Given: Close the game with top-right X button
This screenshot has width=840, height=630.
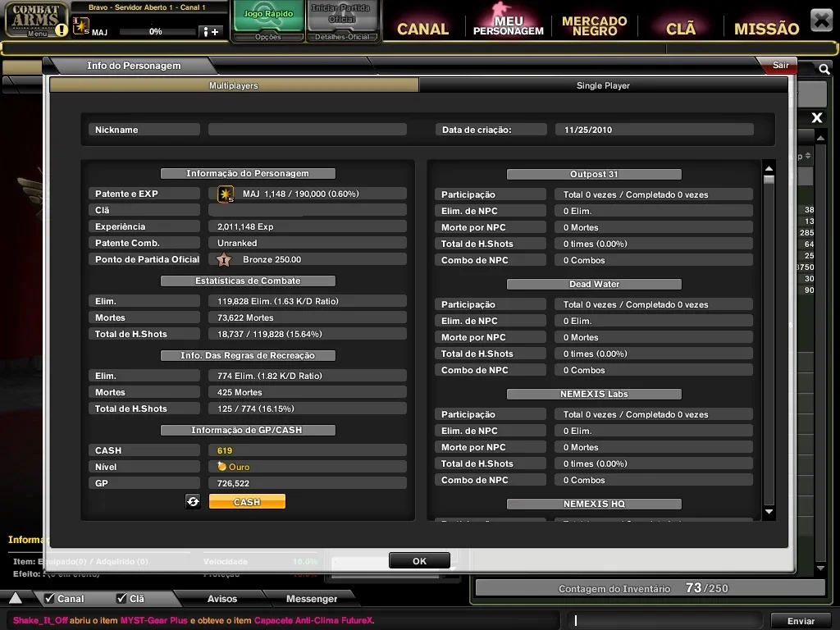Looking at the screenshot, I should [821, 21].
